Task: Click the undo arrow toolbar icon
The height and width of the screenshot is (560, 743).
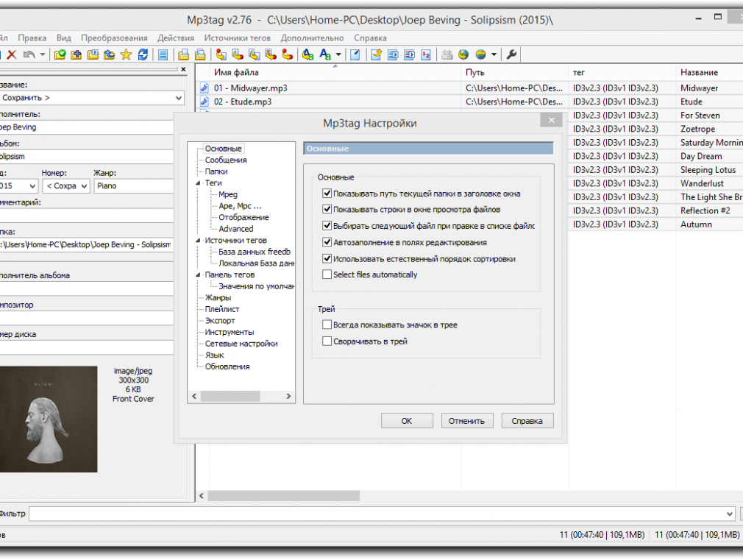Action: click(x=29, y=54)
